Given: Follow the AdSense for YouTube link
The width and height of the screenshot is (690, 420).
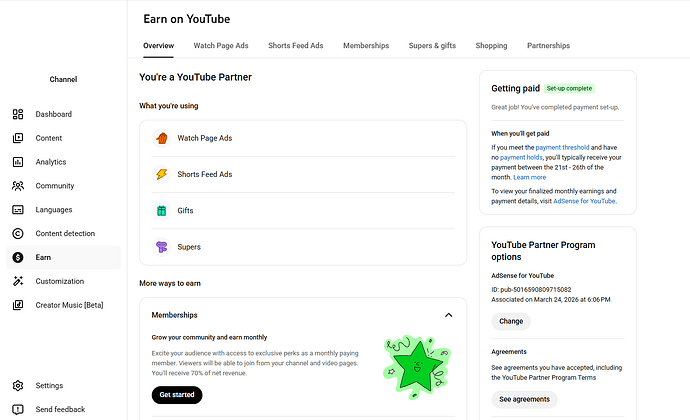Looking at the screenshot, I should [584, 201].
